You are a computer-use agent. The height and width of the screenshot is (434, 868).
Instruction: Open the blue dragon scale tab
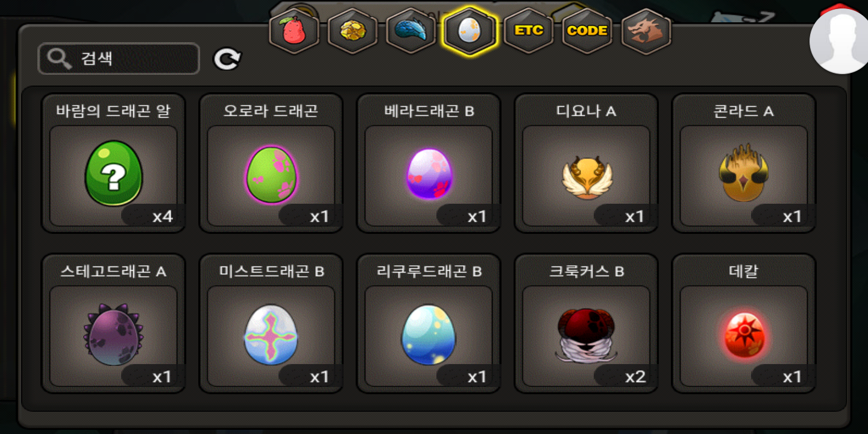point(411,31)
